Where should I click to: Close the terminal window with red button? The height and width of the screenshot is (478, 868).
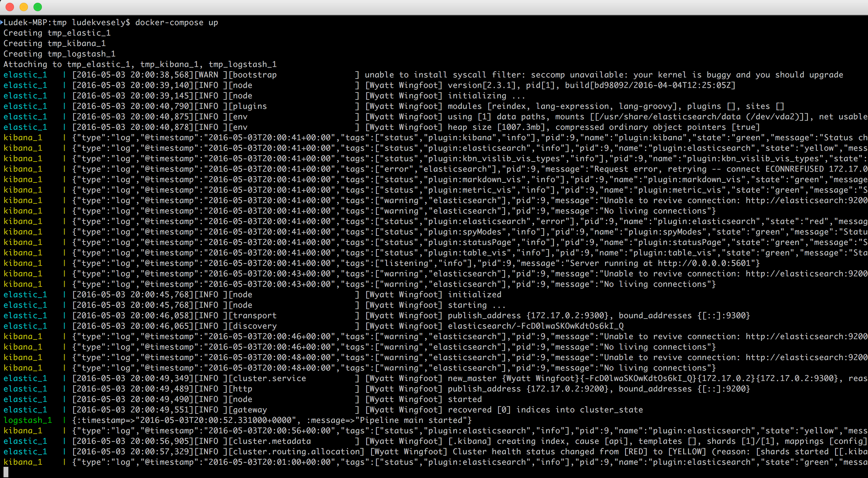(x=10, y=7)
